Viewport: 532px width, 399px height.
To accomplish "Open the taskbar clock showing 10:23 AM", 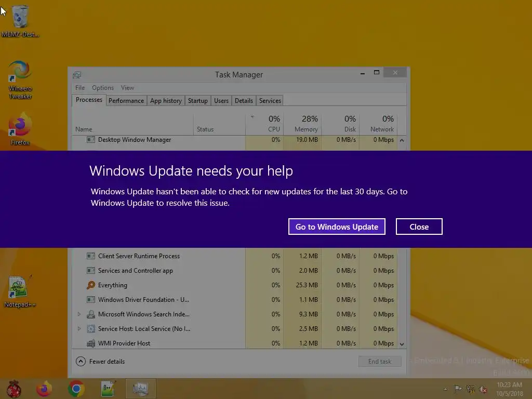I will coord(510,389).
